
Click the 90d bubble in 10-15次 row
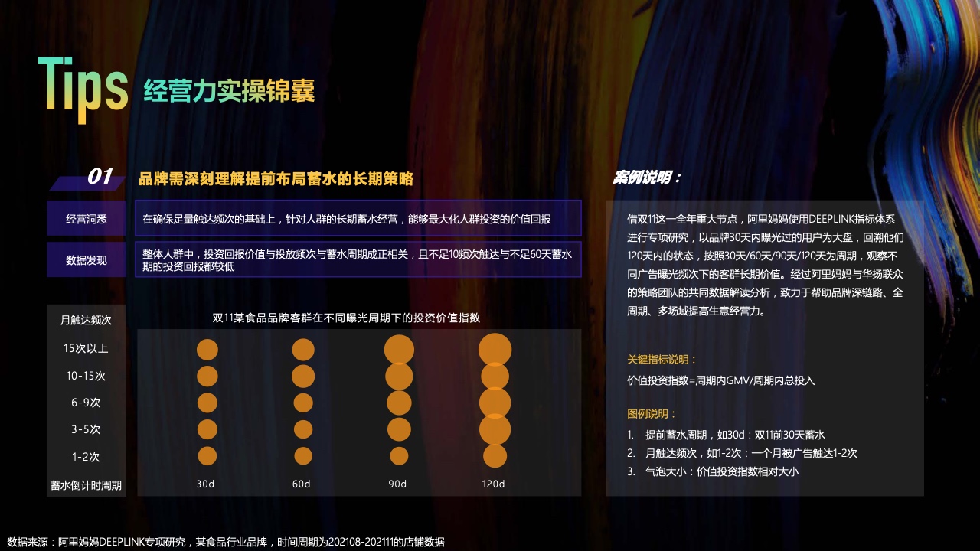pyautogui.click(x=399, y=376)
